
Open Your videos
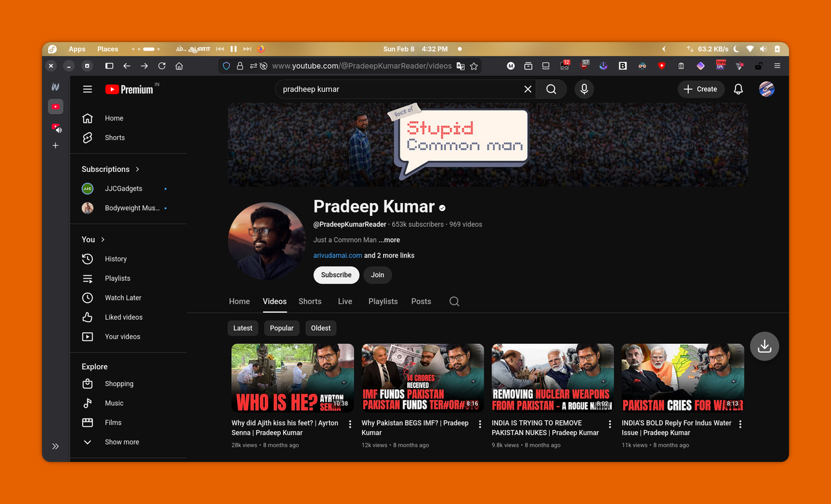(x=129, y=337)
